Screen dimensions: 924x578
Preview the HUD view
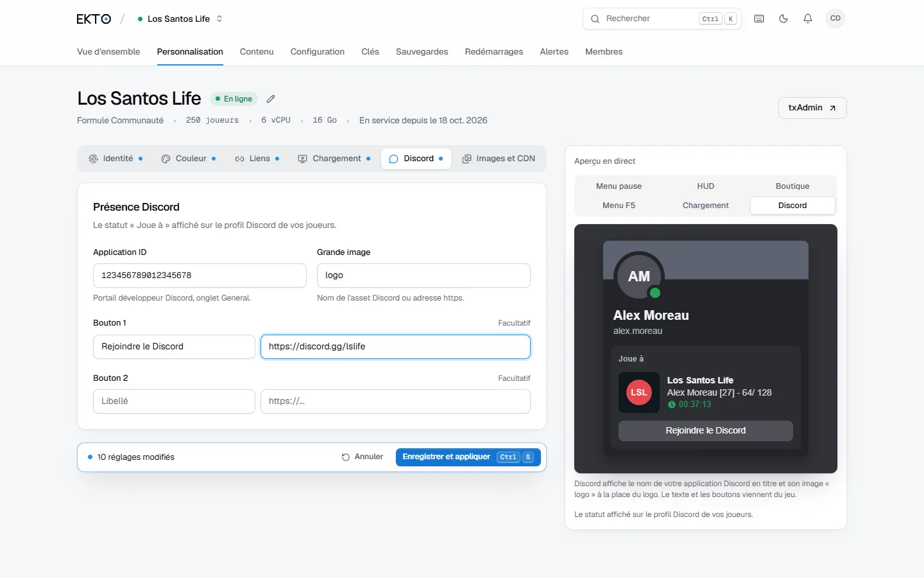coord(706,186)
